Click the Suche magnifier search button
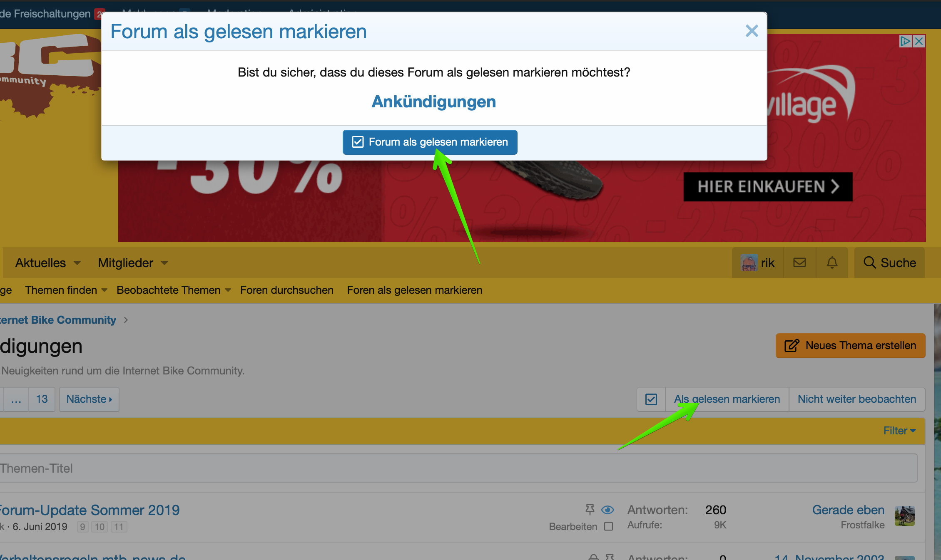941x560 pixels. tap(889, 263)
